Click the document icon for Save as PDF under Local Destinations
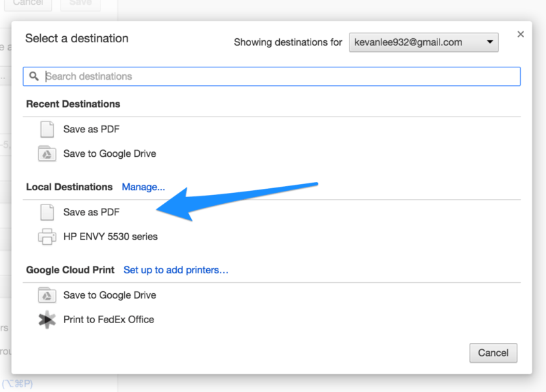This screenshot has width=546, height=392. 47,212
